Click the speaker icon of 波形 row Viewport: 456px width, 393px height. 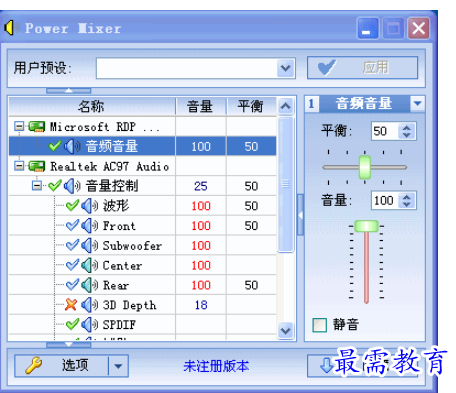tap(89, 206)
